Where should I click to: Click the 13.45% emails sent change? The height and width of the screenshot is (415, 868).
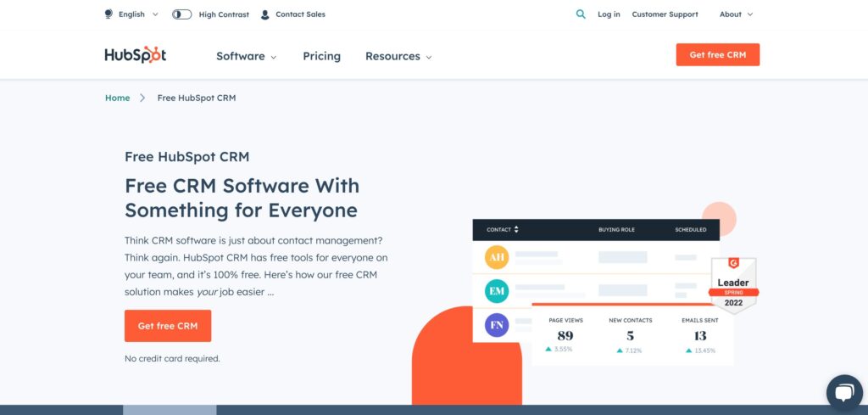coord(700,351)
